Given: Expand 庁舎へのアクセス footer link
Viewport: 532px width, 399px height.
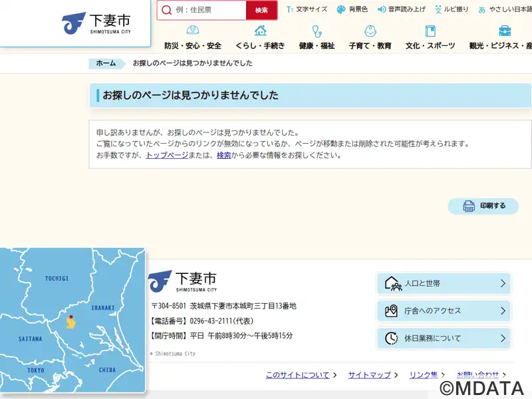Looking at the screenshot, I should [444, 311].
